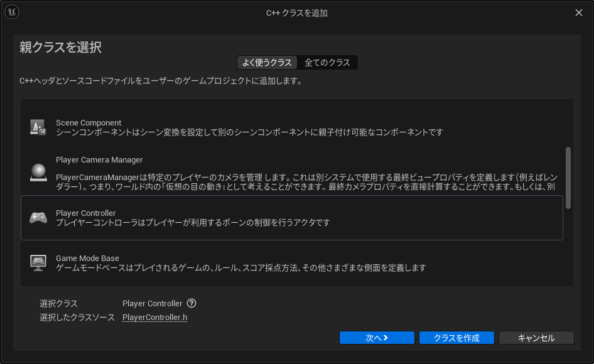Image resolution: width=594 pixels, height=364 pixels.
Task: Click the 選択したクラスソース label
Action: [77, 318]
